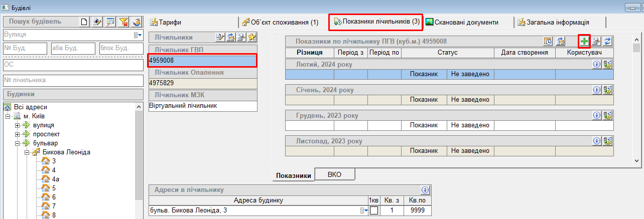Toggle the 1кв checkbox
This screenshot has height=219, width=644.
coord(373,210)
